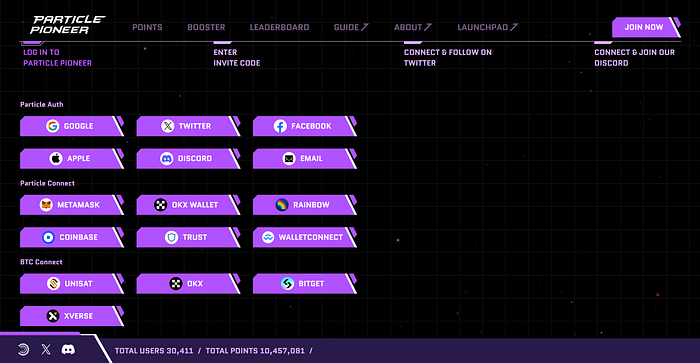Connect with OKX Wallet under Particle Connect
The width and height of the screenshot is (700, 363).
[x=188, y=205]
